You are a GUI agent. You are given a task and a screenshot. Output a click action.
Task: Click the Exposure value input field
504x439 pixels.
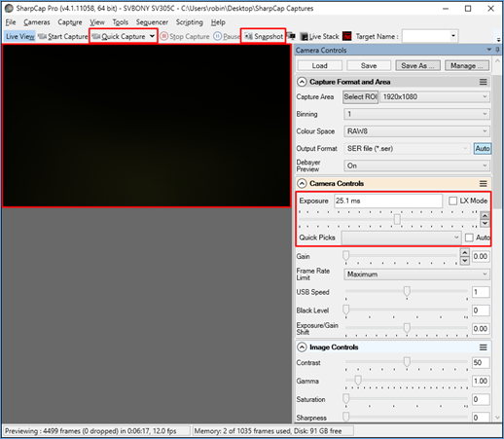388,201
